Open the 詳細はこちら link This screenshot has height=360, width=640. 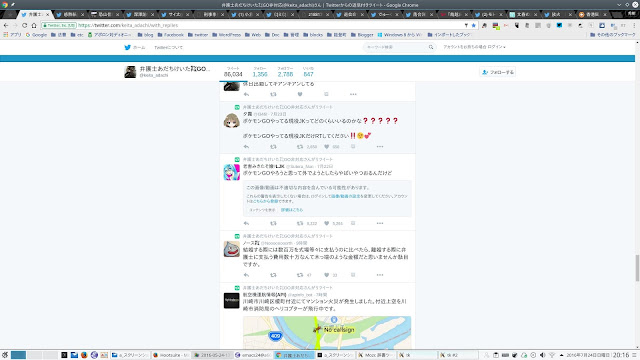[x=292, y=210]
